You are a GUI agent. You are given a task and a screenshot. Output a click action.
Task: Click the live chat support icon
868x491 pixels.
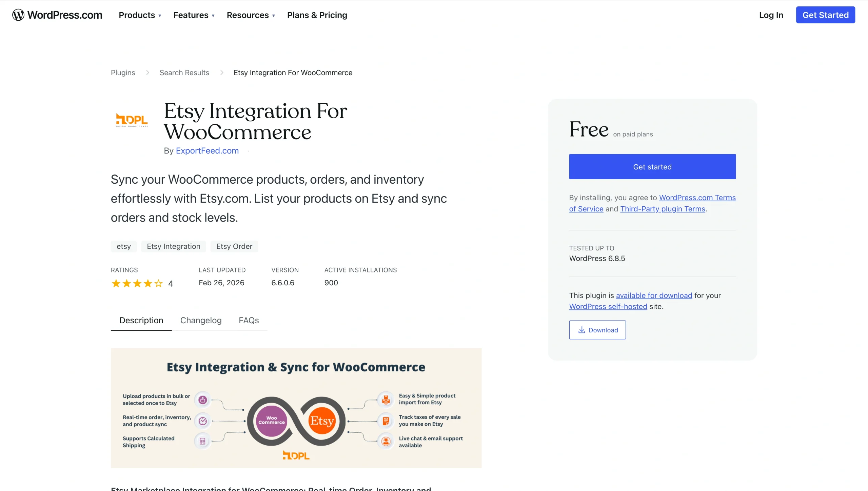click(386, 441)
